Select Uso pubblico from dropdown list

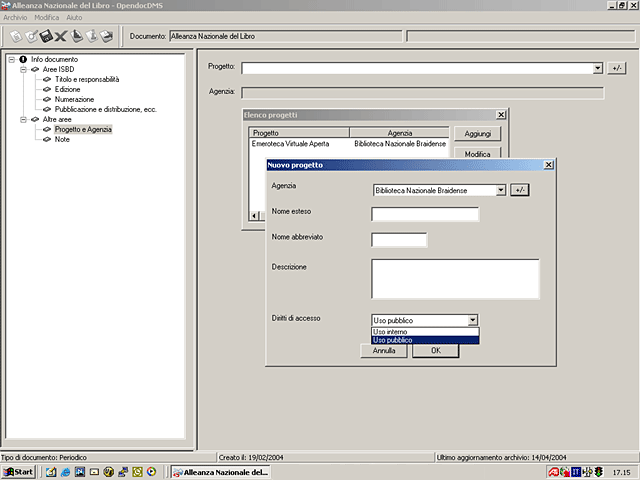click(425, 340)
